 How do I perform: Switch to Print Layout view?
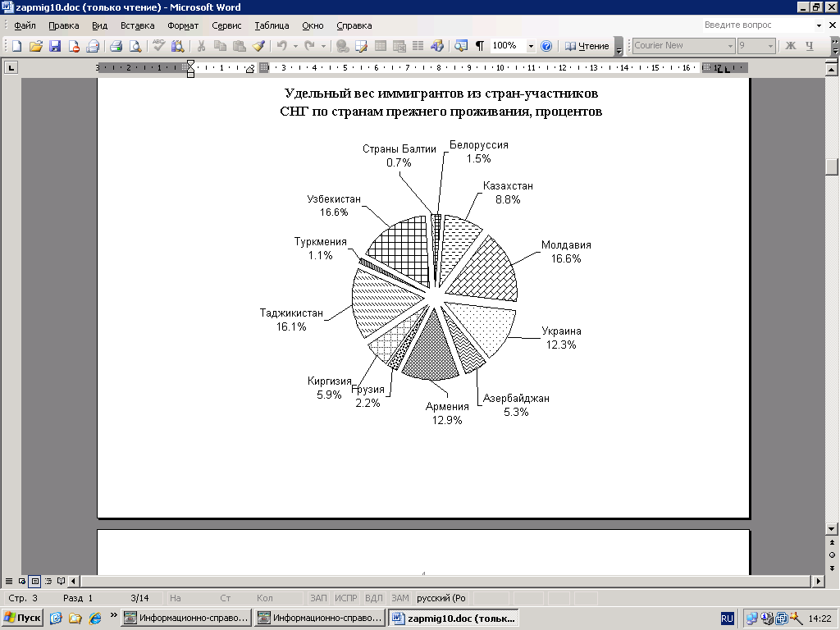34,582
